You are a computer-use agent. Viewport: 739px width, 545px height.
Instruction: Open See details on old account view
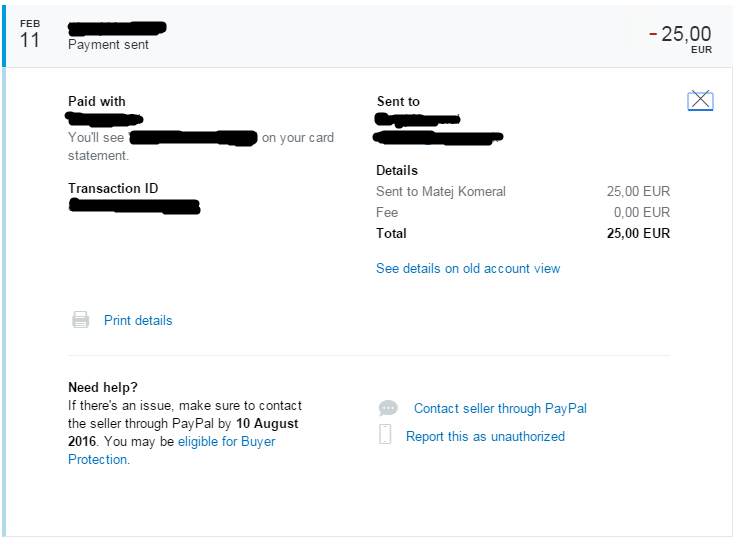point(468,268)
